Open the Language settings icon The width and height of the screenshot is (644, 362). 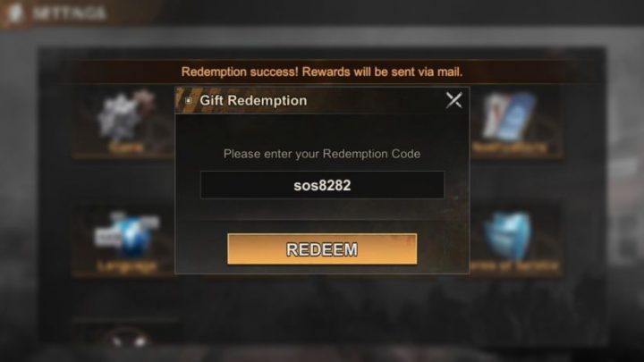pyautogui.click(x=126, y=235)
